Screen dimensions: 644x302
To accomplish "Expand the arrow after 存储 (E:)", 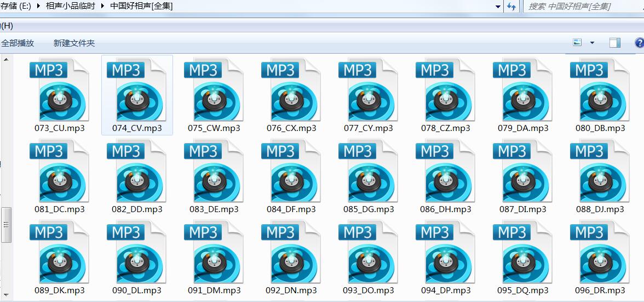I will pos(38,6).
